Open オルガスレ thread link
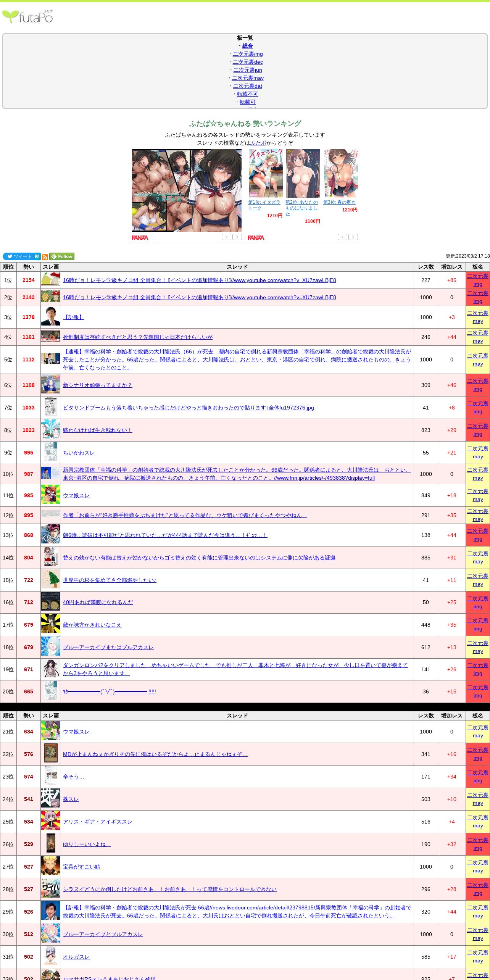Image resolution: width=490 pixels, height=980 pixels. tap(76, 957)
